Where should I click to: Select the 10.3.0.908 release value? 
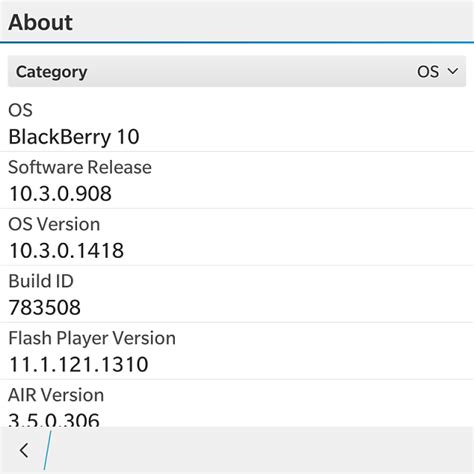[60, 194]
